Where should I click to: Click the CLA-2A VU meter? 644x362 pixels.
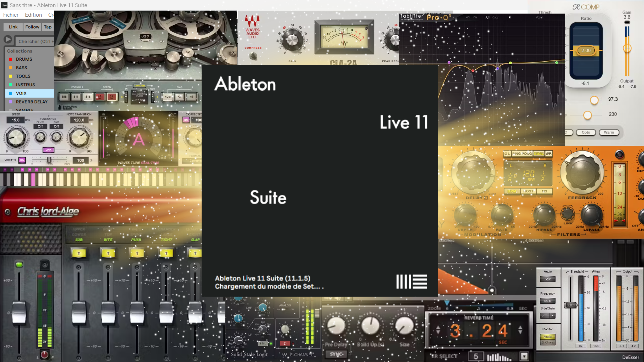[344, 37]
